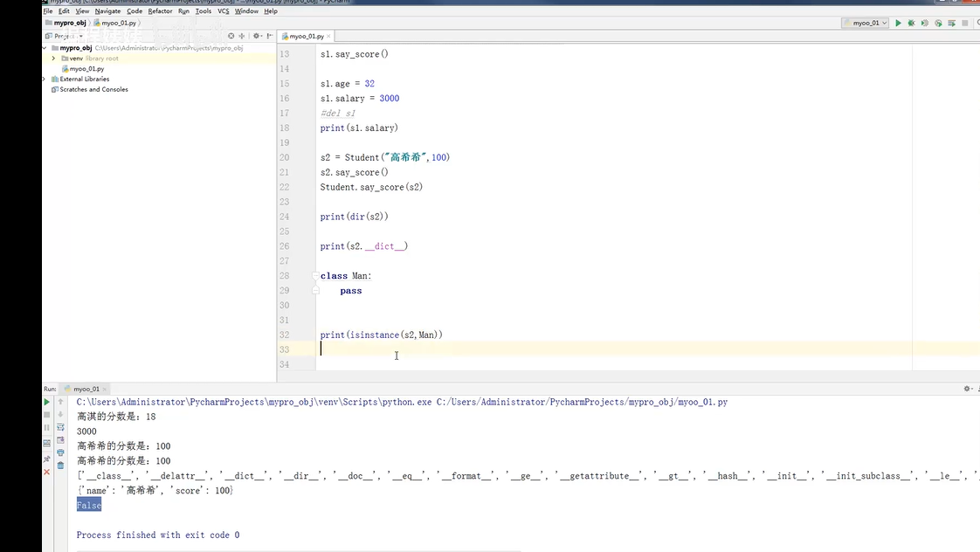Open the myoo_01 run configuration dropdown
This screenshot has height=552, width=980.
click(866, 23)
